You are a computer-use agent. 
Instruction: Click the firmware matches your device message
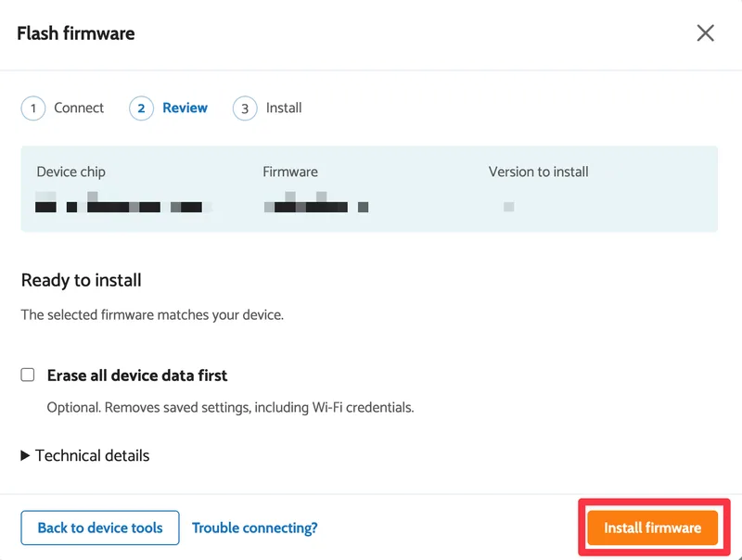(152, 314)
